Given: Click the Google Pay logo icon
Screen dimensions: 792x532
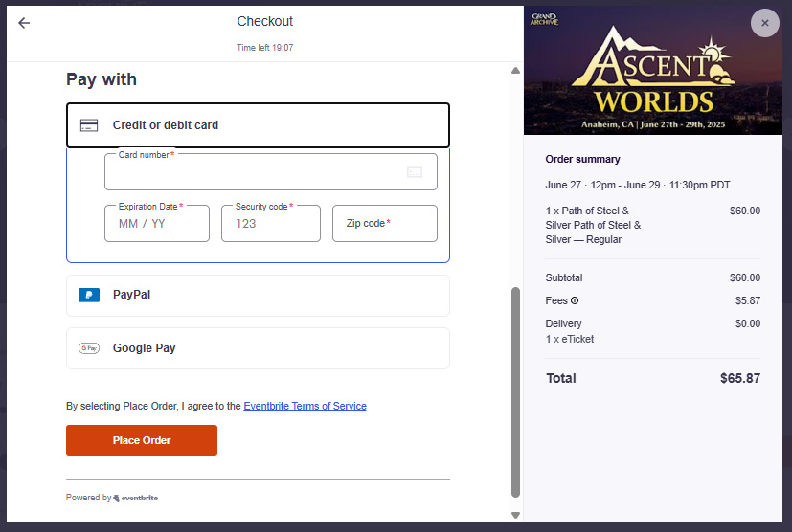Looking at the screenshot, I should tap(89, 348).
